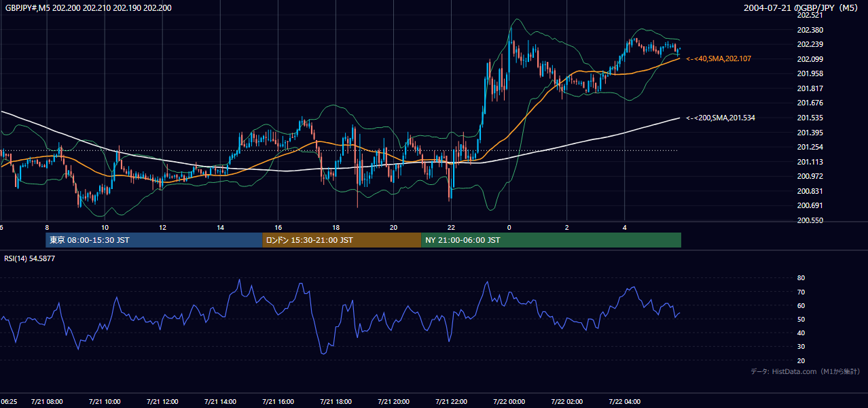The image size is (868, 408).
Task: Select the NY 21:00-06:00 JST session bar
Action: click(551, 240)
